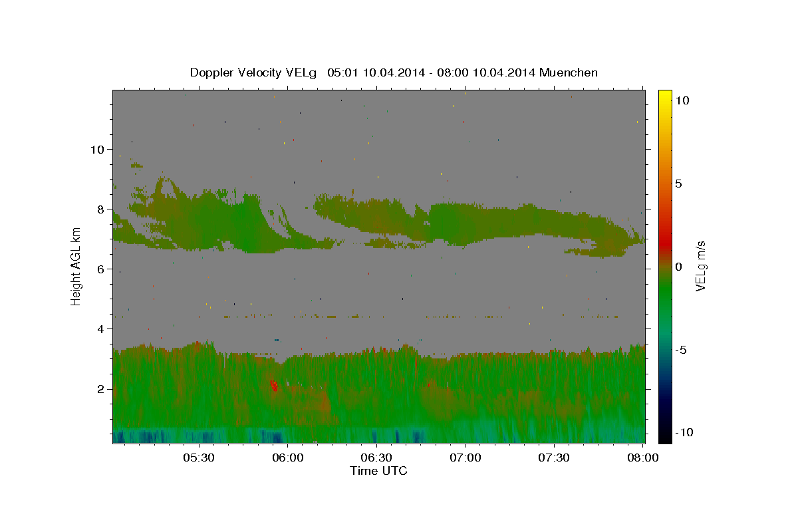This screenshot has height=532, width=798.
Task: Click the height axis label 8
Action: tap(101, 209)
